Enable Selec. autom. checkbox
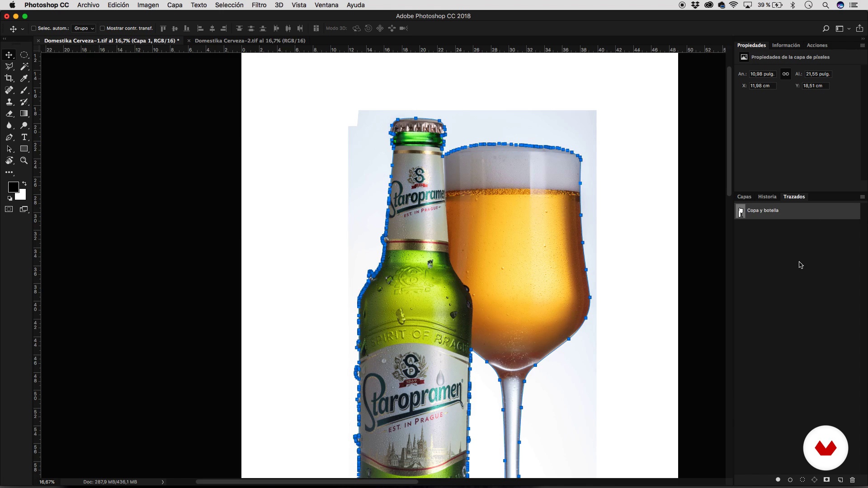The image size is (868, 488). pos(33,28)
